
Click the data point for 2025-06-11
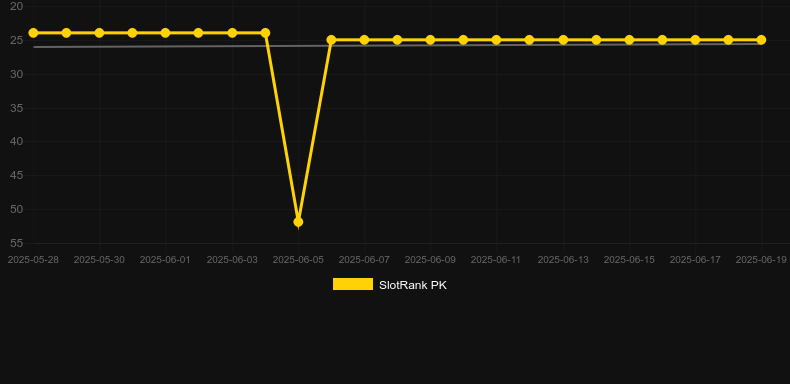(x=496, y=40)
